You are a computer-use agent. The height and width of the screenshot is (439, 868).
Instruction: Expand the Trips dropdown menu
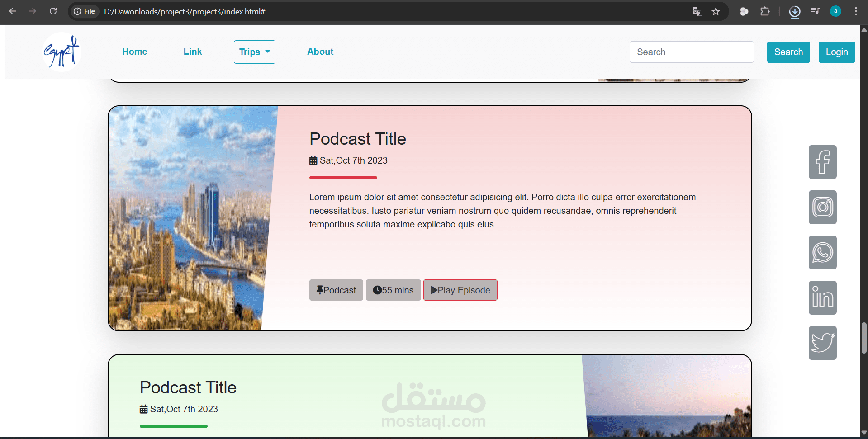(x=255, y=52)
